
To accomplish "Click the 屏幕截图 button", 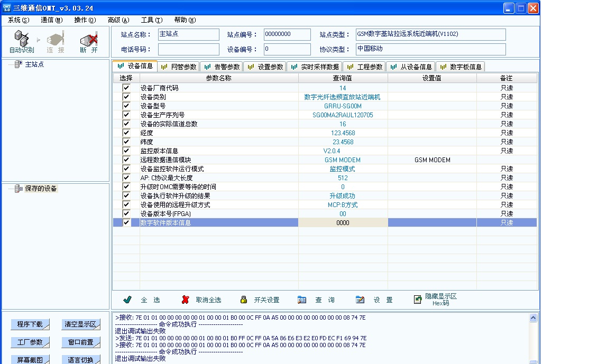I will (x=30, y=360).
